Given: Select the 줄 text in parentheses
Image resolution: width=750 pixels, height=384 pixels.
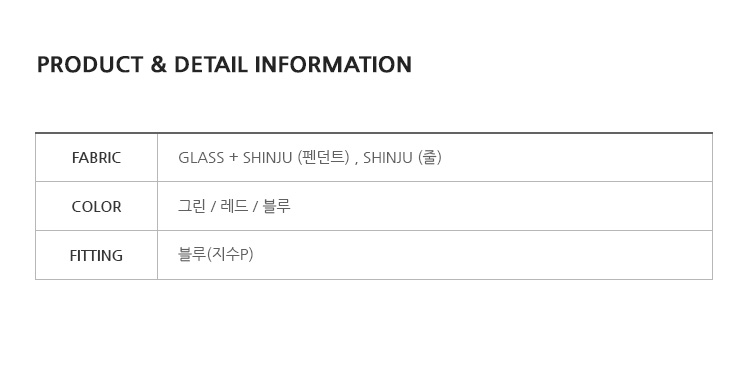Looking at the screenshot, I should (x=430, y=157).
